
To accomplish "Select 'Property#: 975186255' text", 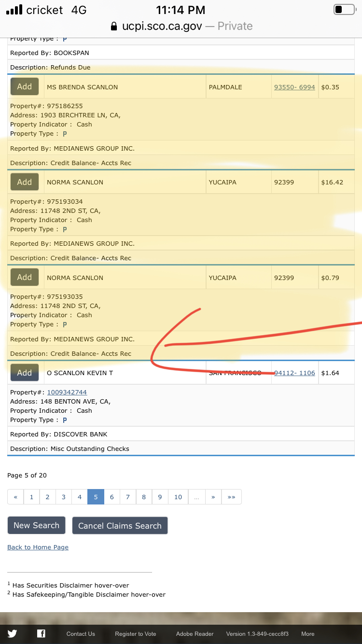I will point(46,106).
